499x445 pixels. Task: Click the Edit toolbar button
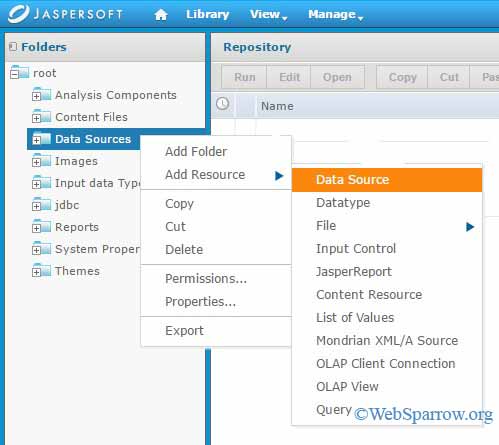coord(289,77)
